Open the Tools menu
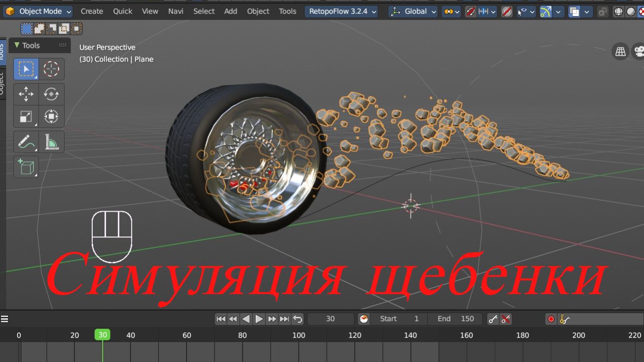 click(x=287, y=11)
